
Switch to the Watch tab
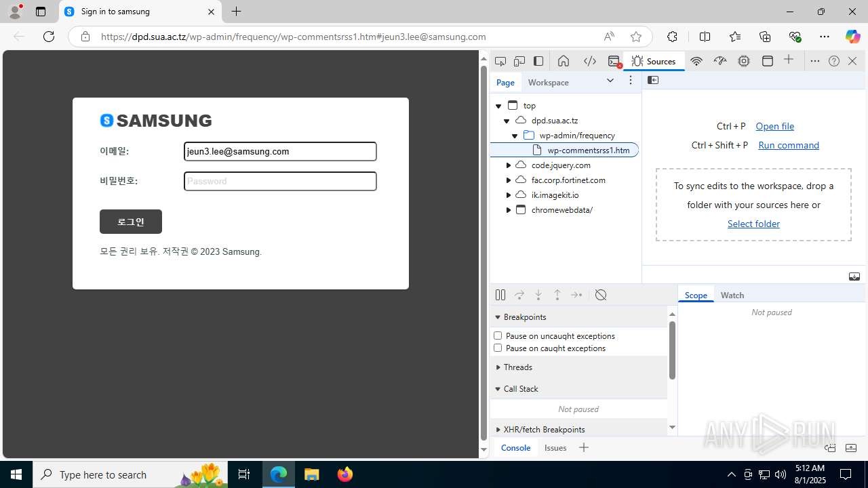pos(732,295)
